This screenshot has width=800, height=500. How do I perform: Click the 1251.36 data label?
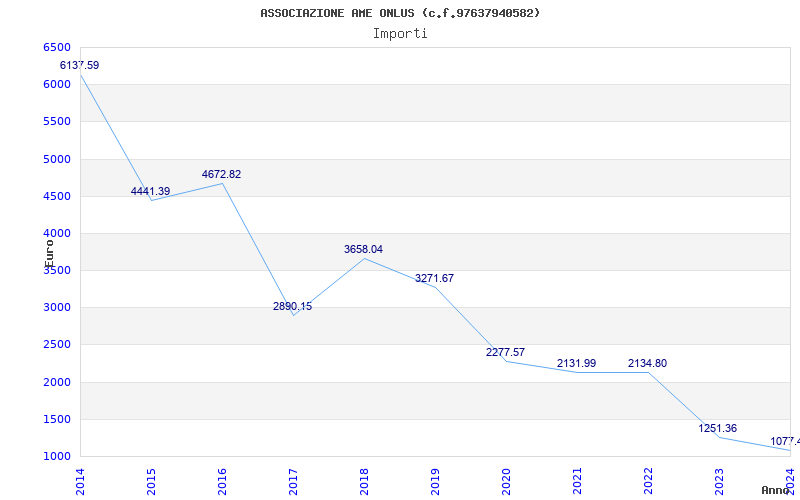(718, 429)
